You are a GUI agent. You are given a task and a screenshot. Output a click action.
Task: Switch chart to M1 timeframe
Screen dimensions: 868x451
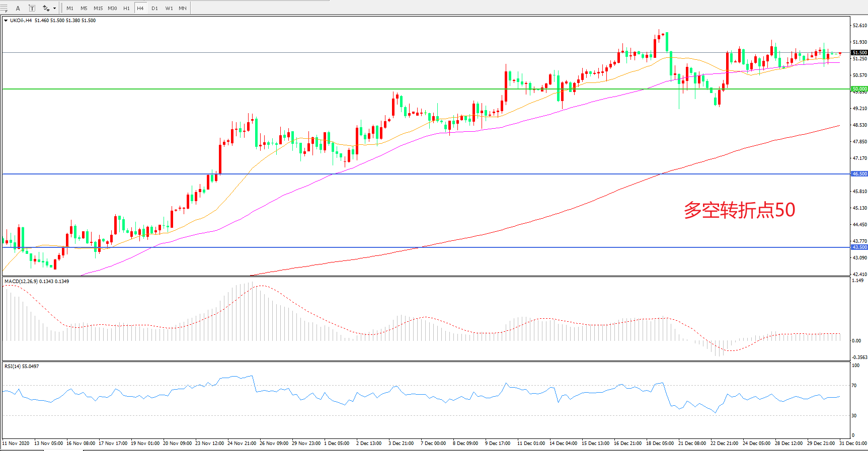point(70,8)
